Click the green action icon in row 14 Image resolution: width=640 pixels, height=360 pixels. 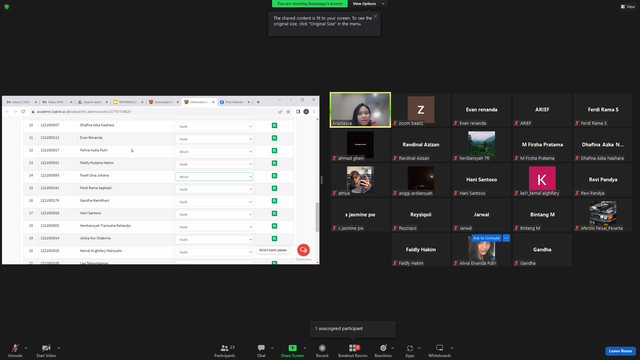[274, 176]
